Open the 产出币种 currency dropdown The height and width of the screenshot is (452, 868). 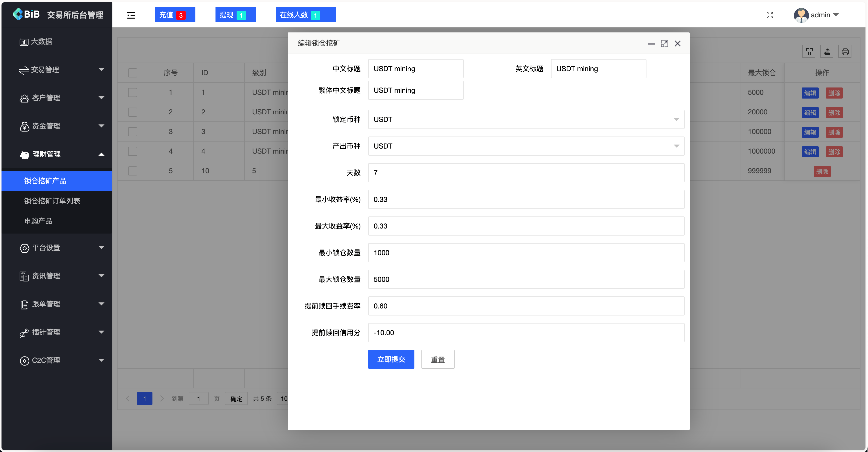coord(677,146)
